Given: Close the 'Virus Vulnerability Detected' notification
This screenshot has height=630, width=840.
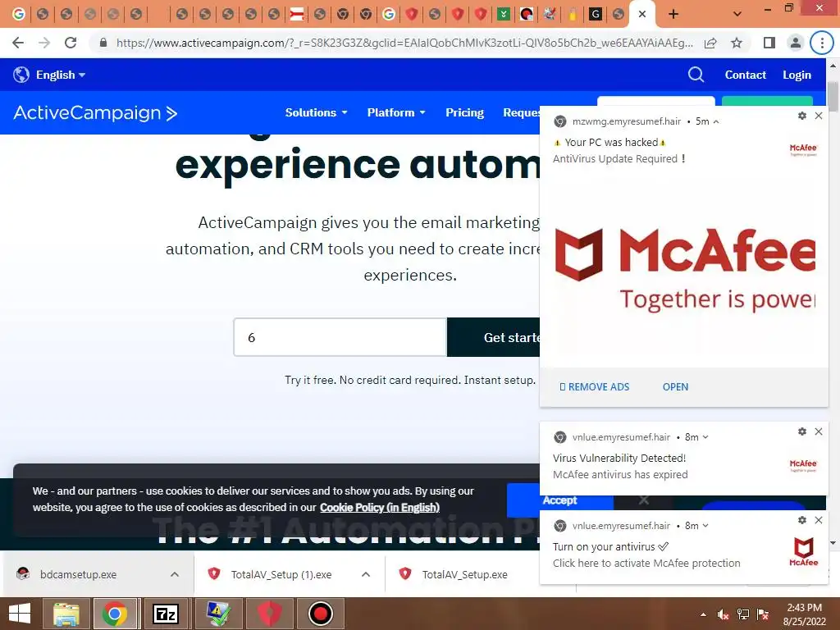Looking at the screenshot, I should coord(819,431).
